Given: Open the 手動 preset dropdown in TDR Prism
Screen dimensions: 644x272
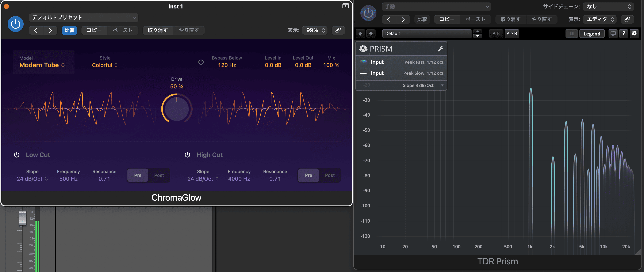Looking at the screenshot, I should coord(437,7).
